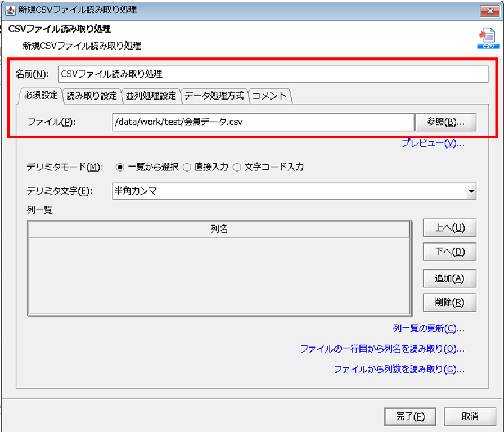The height and width of the screenshot is (432, 504).
Task: Expand the デリミタ文字 dropdown
Action: [x=470, y=191]
